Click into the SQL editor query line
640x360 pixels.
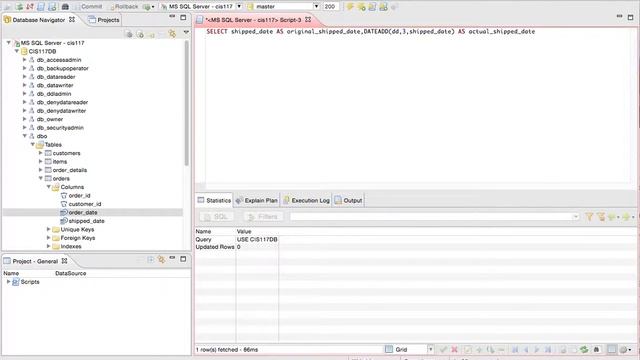click(370, 31)
